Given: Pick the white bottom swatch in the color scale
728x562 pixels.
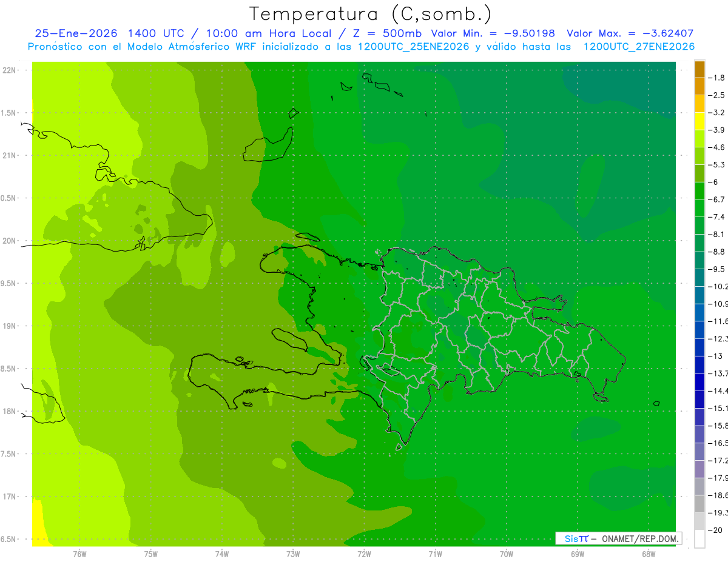Looking at the screenshot, I should 699,538.
